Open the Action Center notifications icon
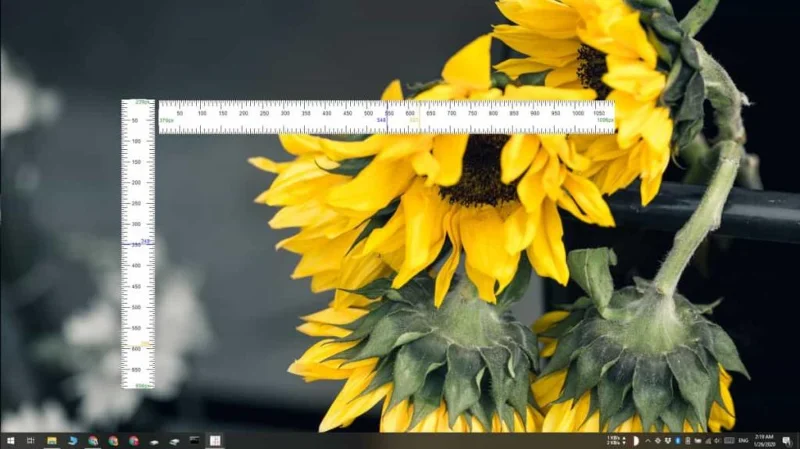This screenshot has width=800, height=449. tap(787, 441)
